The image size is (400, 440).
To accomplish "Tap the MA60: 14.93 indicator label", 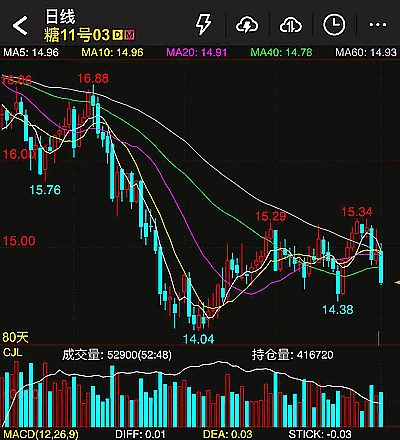I will tap(366, 52).
